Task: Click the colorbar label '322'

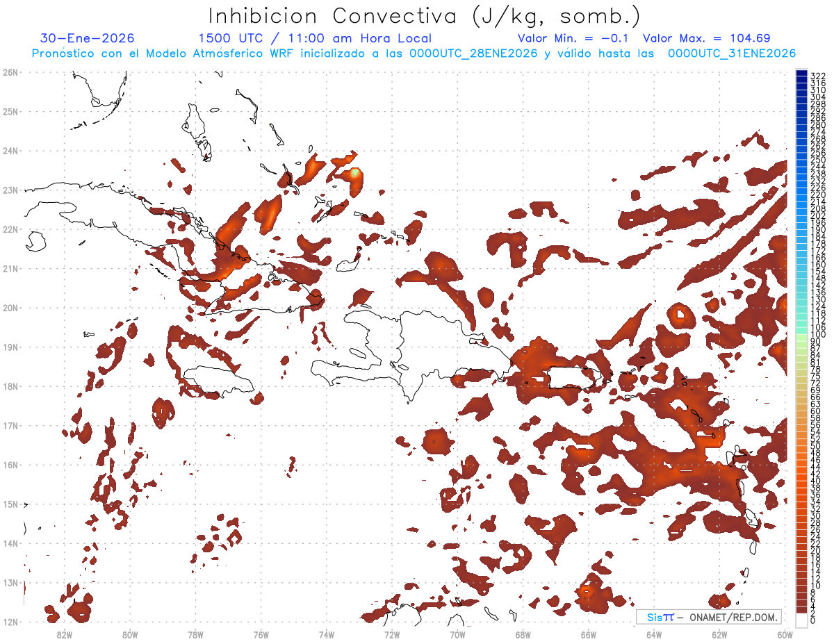Action: pos(818,75)
